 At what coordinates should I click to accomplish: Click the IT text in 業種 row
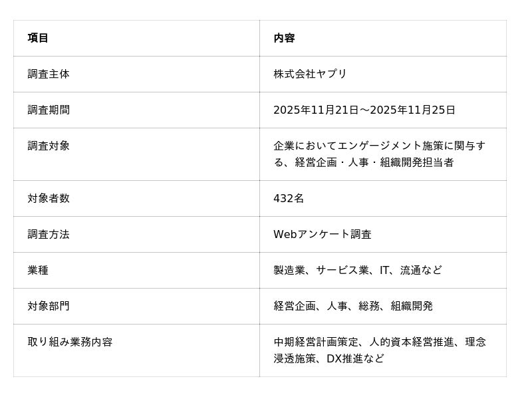point(384,270)
